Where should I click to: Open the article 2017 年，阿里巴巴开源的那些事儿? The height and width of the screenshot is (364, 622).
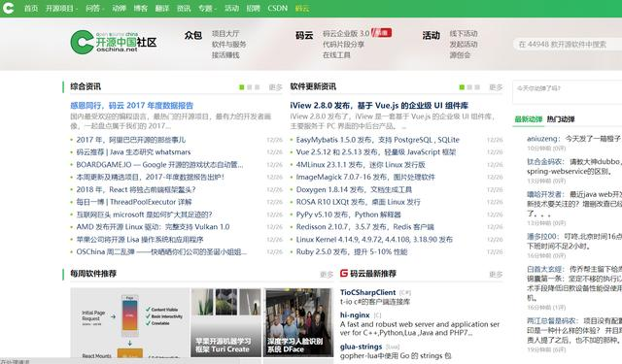click(x=130, y=140)
